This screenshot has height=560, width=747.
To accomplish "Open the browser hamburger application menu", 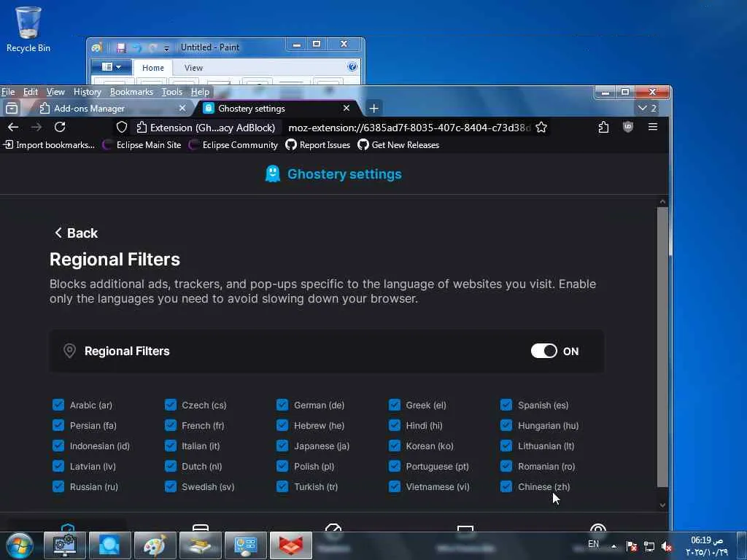I will [x=653, y=127].
